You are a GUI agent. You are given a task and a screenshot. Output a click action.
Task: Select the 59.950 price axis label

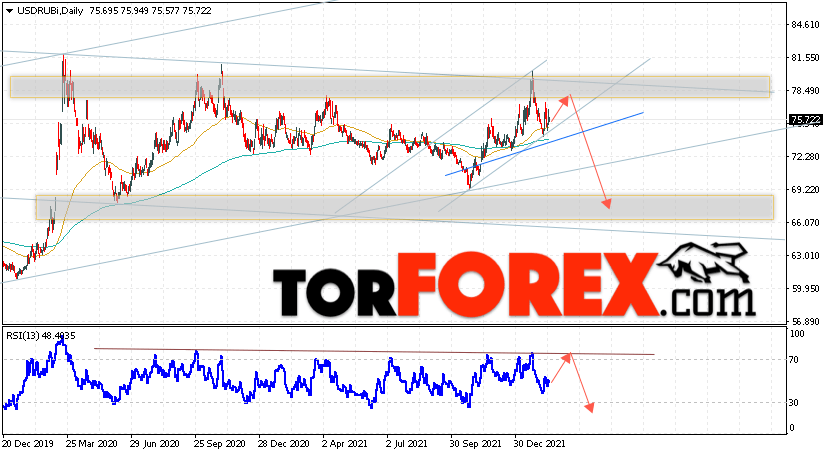coord(805,288)
